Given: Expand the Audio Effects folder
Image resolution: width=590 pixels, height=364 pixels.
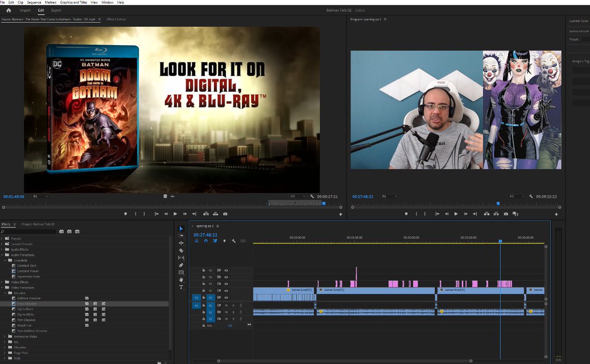Looking at the screenshot, I should [1, 250].
